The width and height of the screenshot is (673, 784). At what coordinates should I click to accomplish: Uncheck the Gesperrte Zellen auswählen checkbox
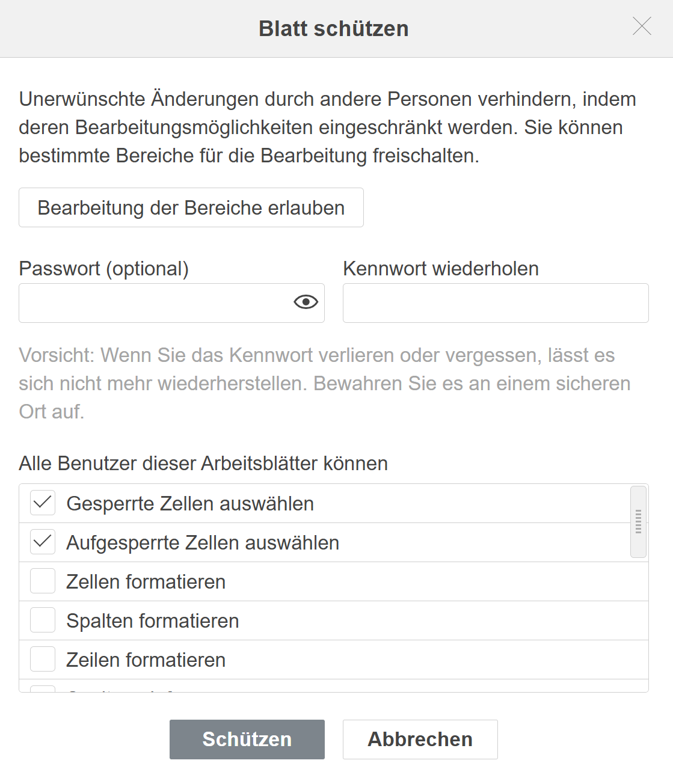(x=43, y=503)
